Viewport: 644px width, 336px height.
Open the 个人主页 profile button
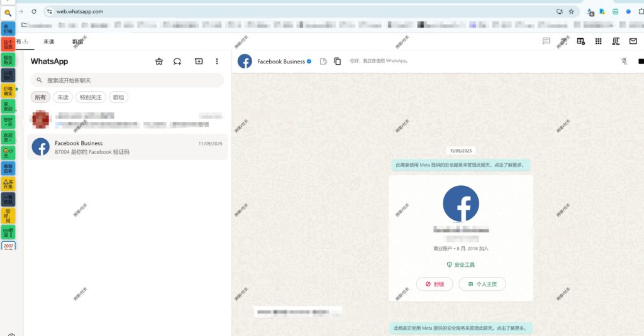pos(482,284)
